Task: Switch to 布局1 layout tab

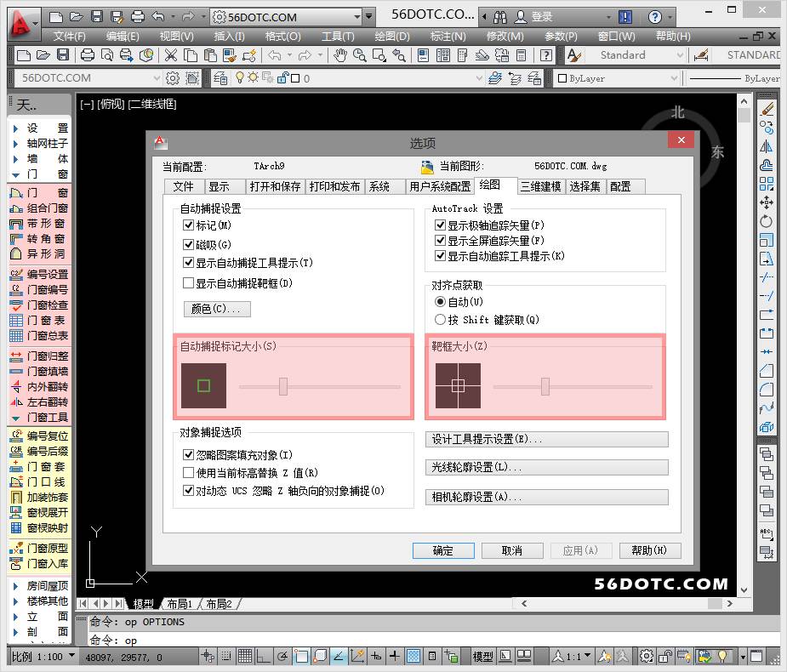Action: pos(179,604)
